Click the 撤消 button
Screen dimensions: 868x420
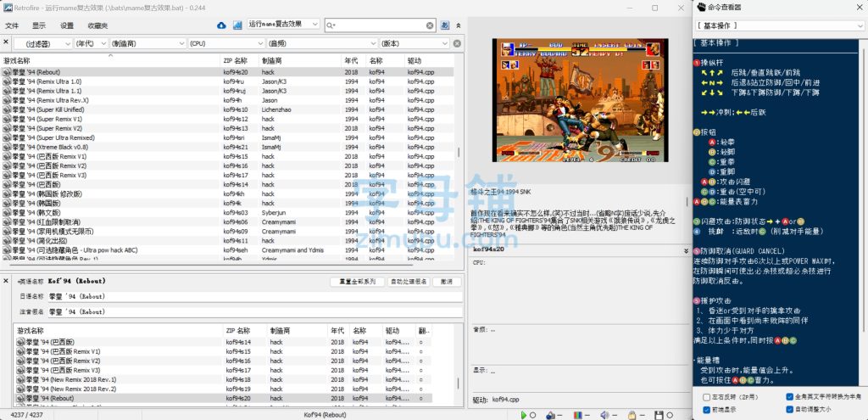[x=447, y=282]
